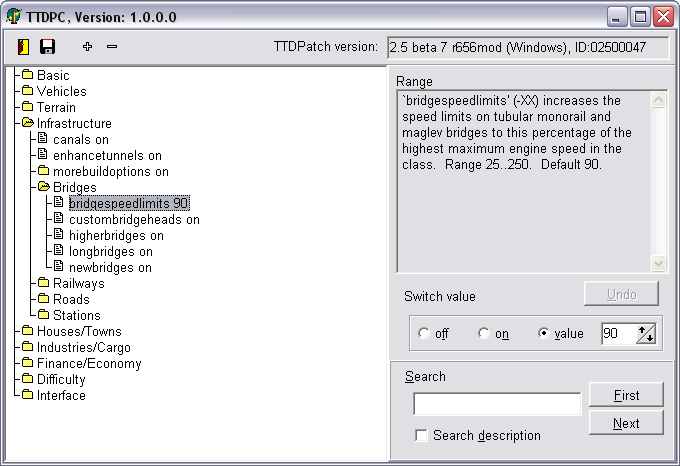The image size is (680, 466).
Task: Select the Houses/Towns tree category label
Action: point(79,332)
